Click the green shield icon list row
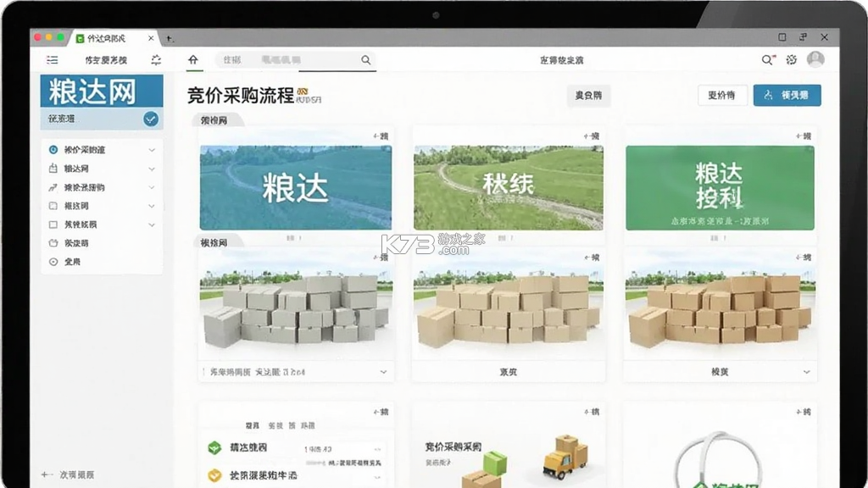 296,448
